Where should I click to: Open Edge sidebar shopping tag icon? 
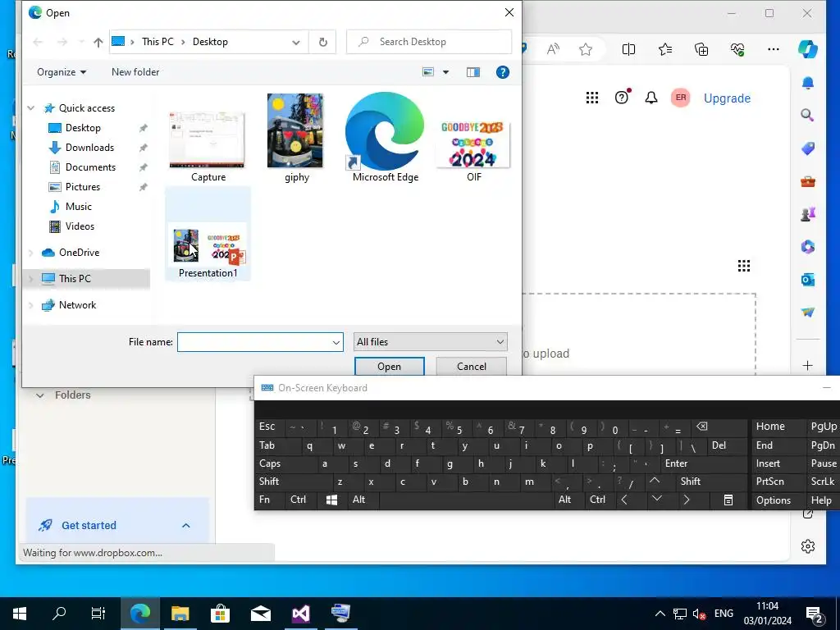coord(807,148)
